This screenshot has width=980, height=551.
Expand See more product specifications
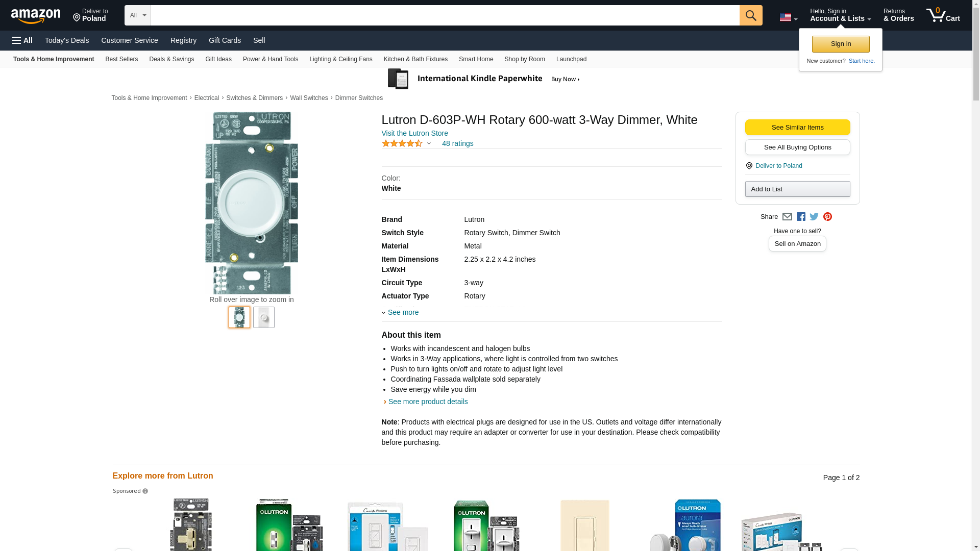point(403,312)
